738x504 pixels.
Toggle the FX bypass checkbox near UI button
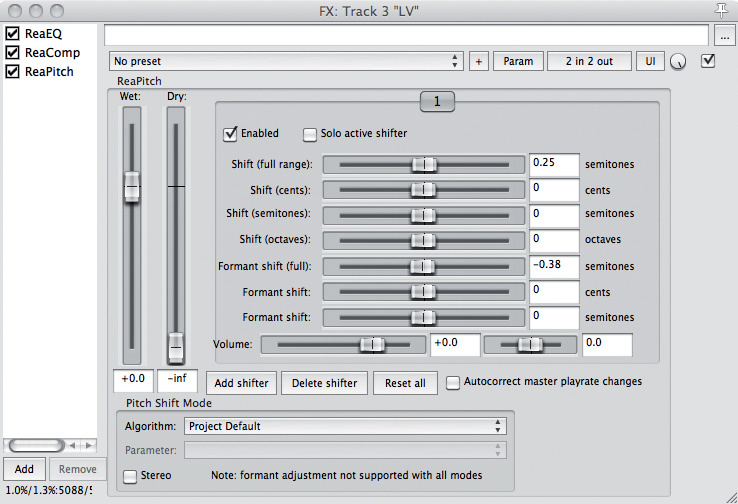pos(709,61)
